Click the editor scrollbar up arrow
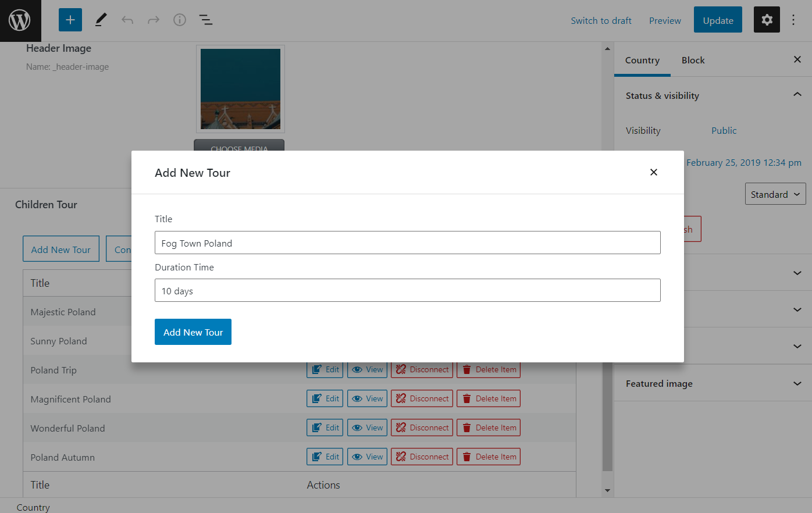This screenshot has width=812, height=513. (607, 49)
